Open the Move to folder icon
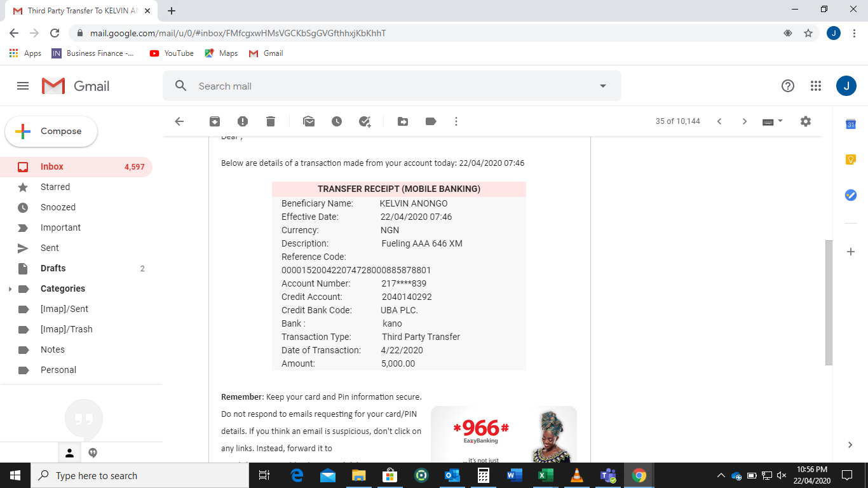Viewport: 868px width, 488px height. point(403,121)
